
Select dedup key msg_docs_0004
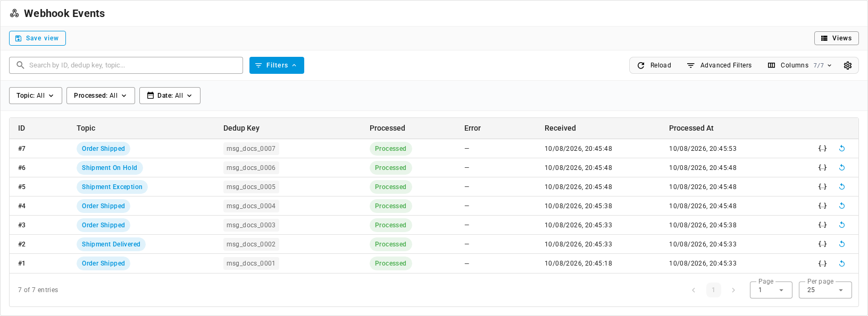[251, 206]
